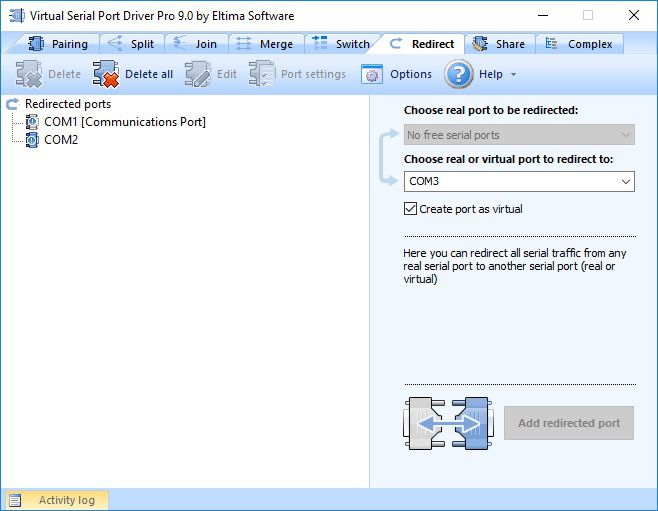
Task: Click the Delete port icon
Action: [x=29, y=74]
